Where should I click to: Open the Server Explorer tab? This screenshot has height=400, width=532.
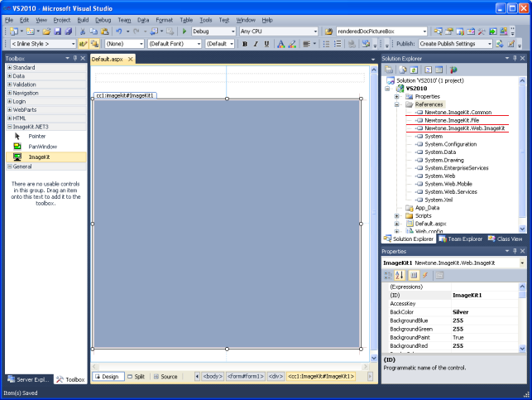pos(29,379)
